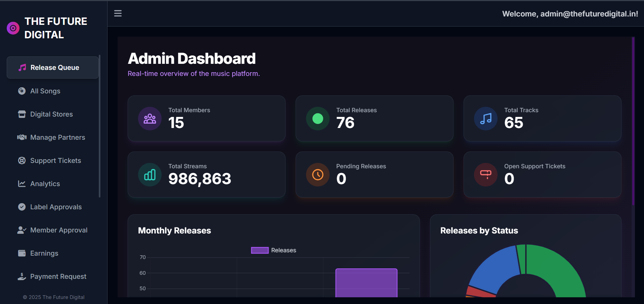Open Support Tickets from sidebar
Screen dimensions: 644x304
coord(55,161)
